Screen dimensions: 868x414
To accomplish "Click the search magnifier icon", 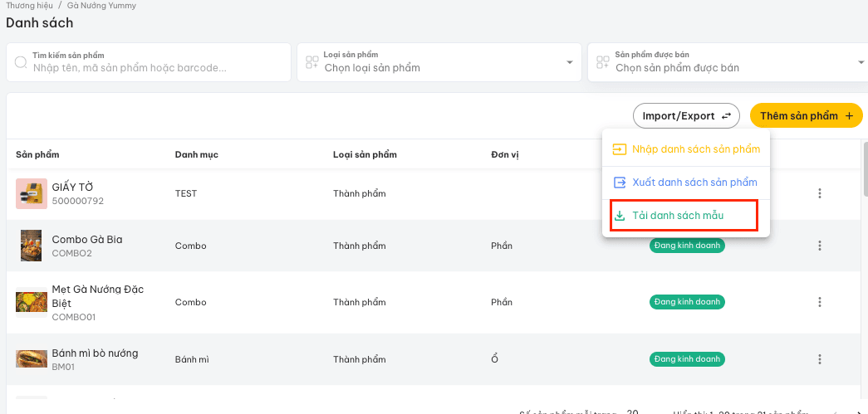I will tap(21, 62).
